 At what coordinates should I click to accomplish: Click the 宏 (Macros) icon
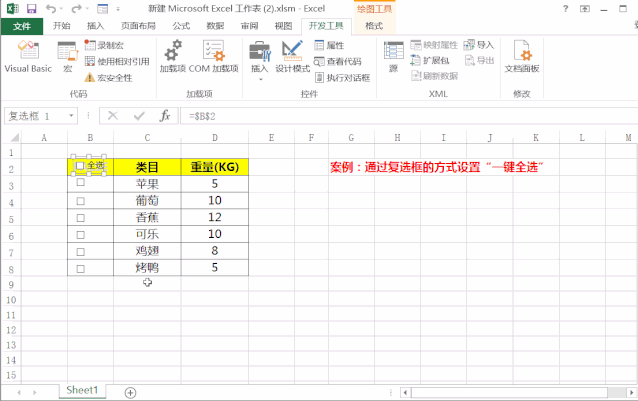click(67, 56)
